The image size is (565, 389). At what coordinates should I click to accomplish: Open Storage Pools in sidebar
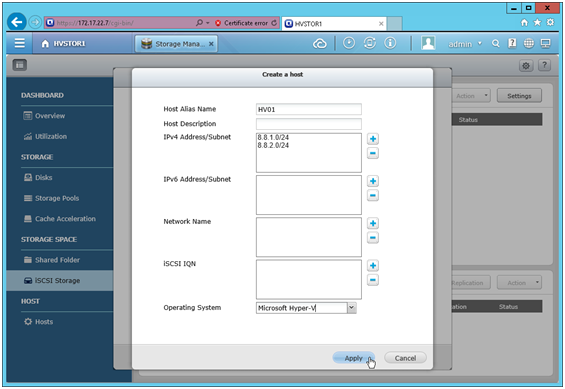[x=51, y=198]
